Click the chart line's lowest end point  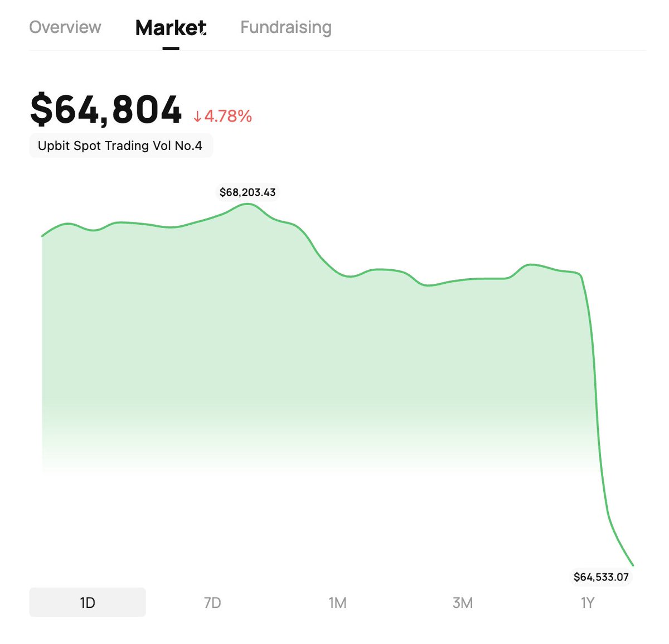point(633,565)
